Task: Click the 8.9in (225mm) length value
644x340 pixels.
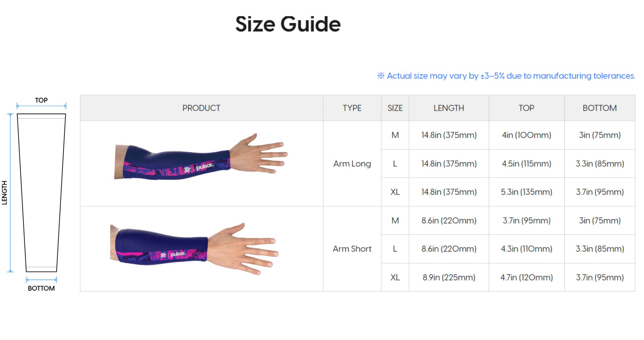Action: point(449,277)
